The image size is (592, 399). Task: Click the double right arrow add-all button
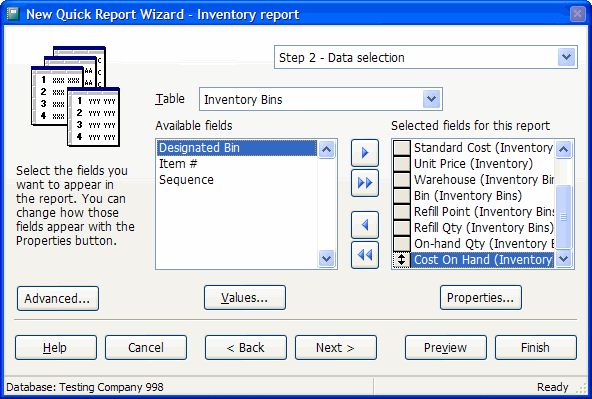(365, 183)
